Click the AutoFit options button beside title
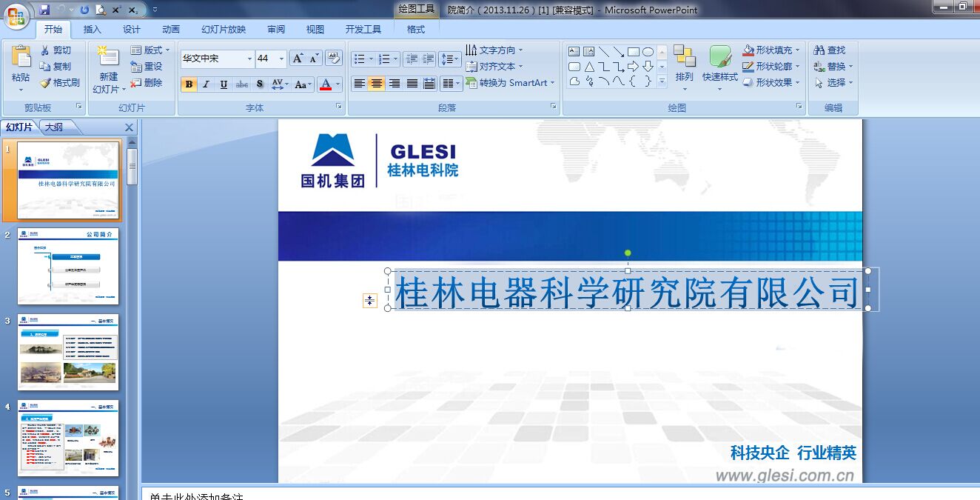The height and width of the screenshot is (500, 980). click(370, 300)
